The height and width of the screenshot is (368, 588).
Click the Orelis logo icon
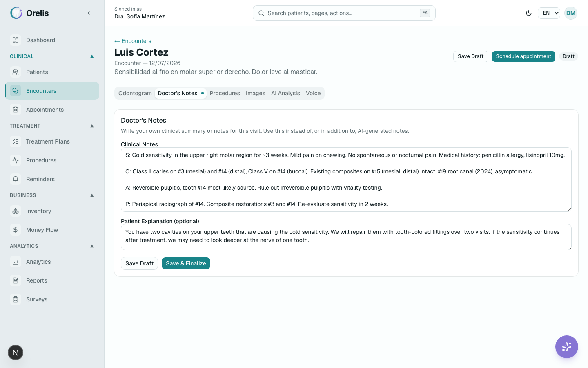[x=16, y=13]
